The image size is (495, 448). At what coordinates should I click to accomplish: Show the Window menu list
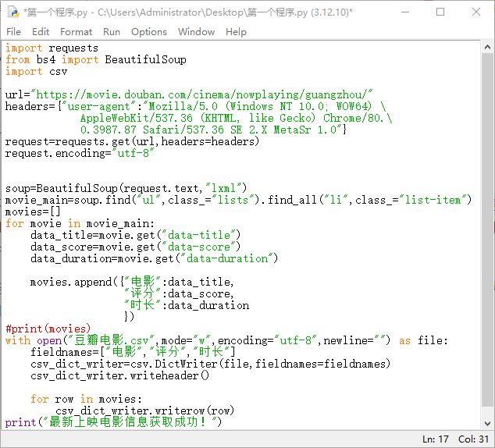[x=196, y=31]
